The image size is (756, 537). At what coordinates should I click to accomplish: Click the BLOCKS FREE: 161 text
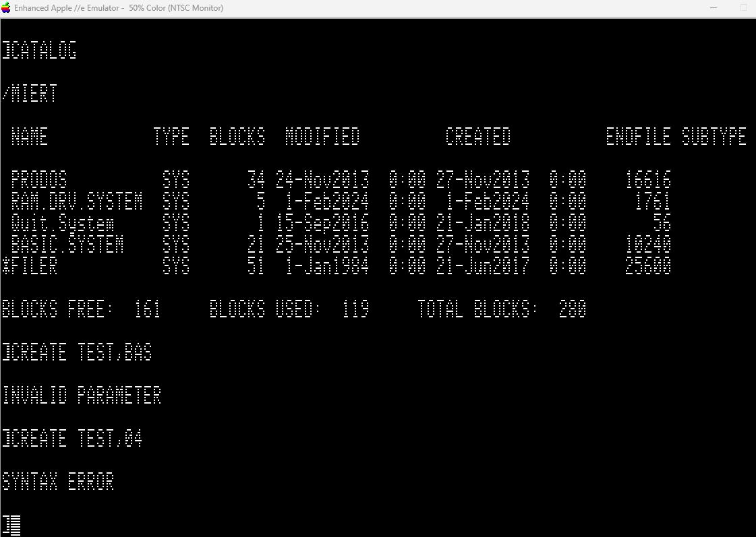pyautogui.click(x=81, y=309)
